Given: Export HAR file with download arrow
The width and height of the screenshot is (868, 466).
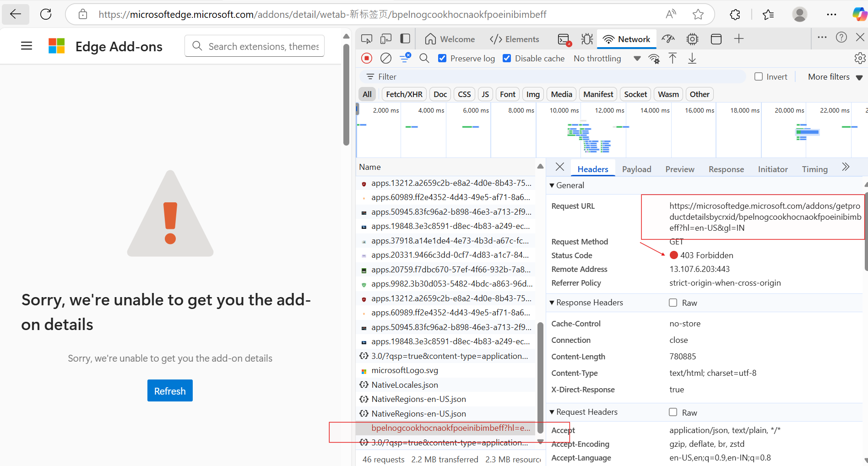Looking at the screenshot, I should (x=692, y=58).
